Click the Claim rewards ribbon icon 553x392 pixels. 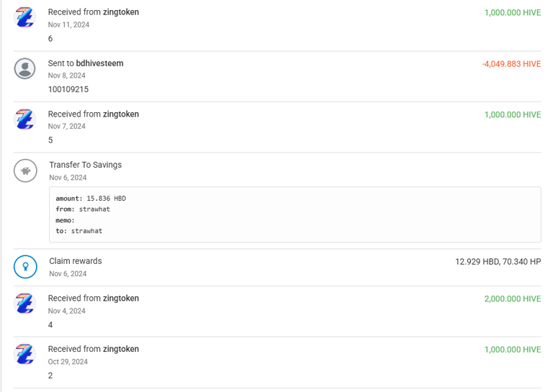[25, 267]
